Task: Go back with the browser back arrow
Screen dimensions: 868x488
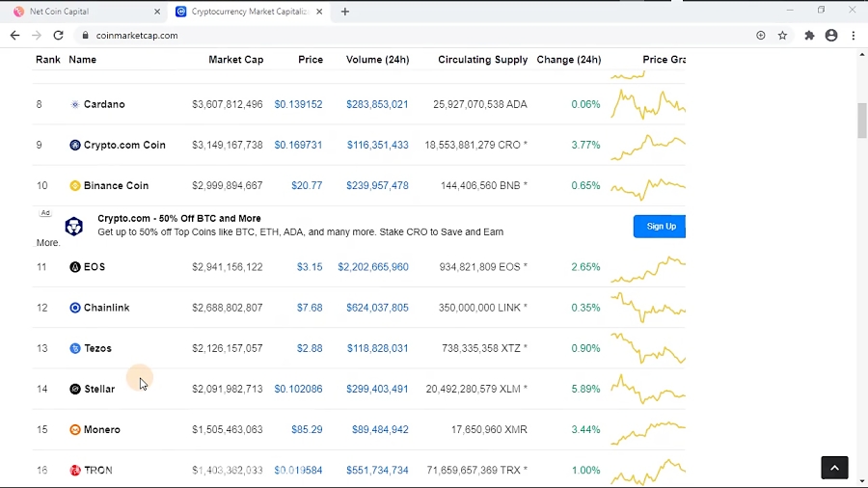Action: click(14, 36)
